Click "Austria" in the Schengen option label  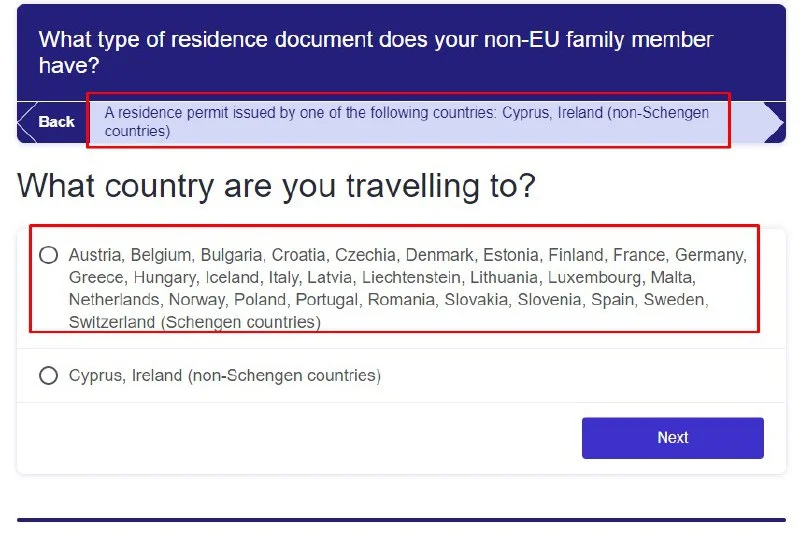(95, 255)
